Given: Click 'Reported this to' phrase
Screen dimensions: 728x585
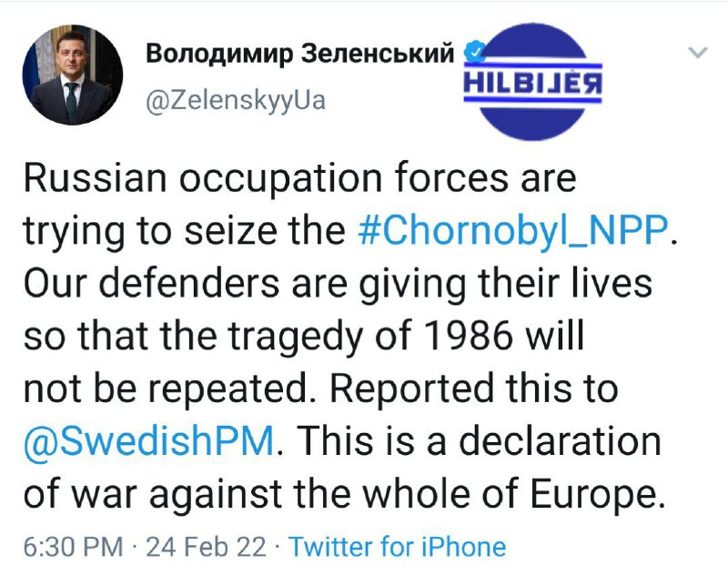Looking at the screenshot, I should point(473,388).
